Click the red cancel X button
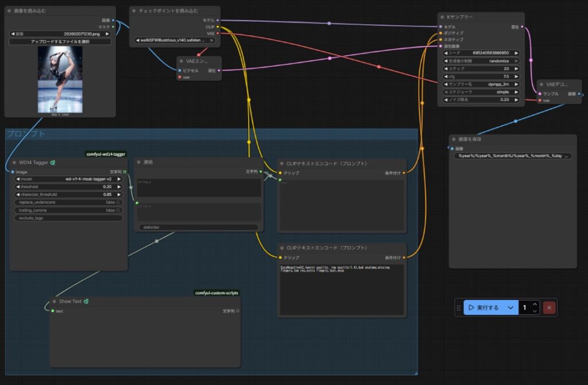588x385 pixels. point(550,308)
